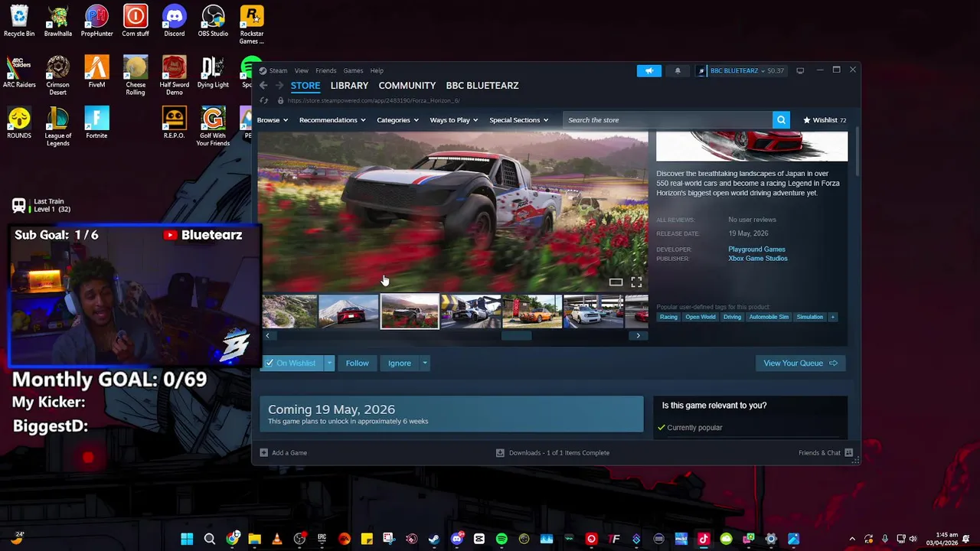Expand the Recommendations menu
This screenshot has height=551, width=980.
pyautogui.click(x=332, y=120)
